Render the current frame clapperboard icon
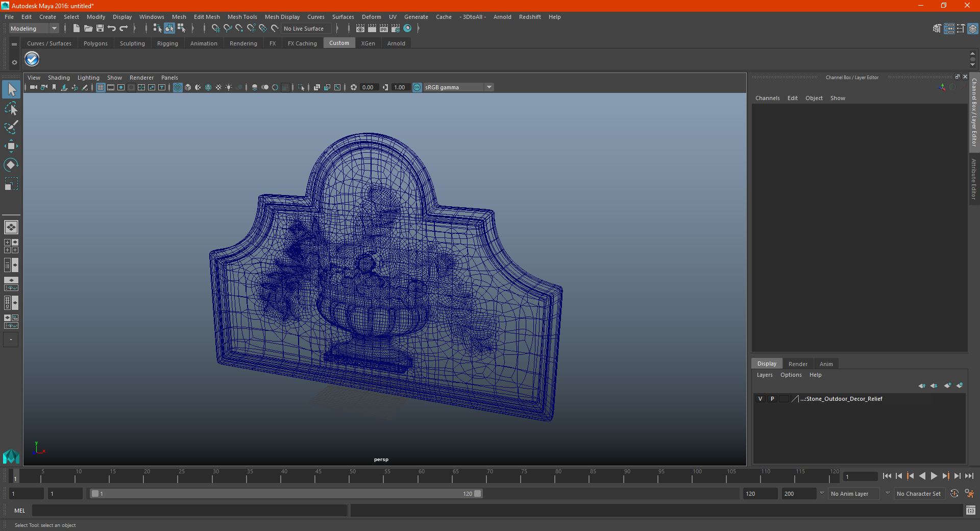Screen dimensions: 980x531 372,29
